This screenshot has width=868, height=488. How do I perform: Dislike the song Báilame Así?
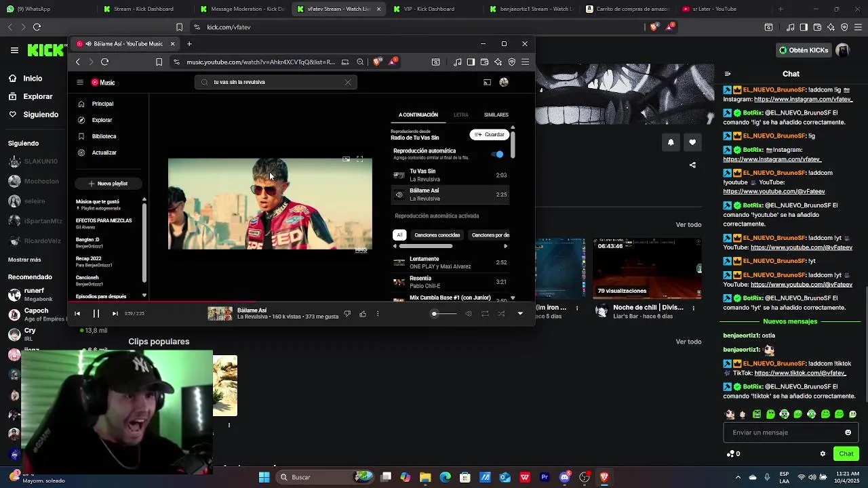[x=347, y=314]
